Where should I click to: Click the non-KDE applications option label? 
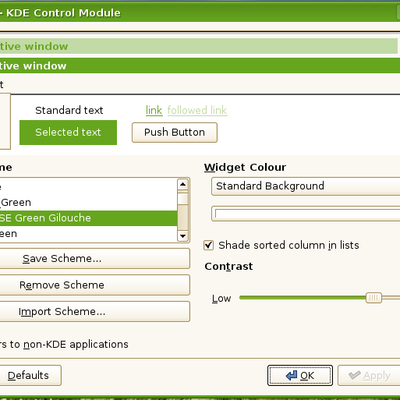point(64,344)
